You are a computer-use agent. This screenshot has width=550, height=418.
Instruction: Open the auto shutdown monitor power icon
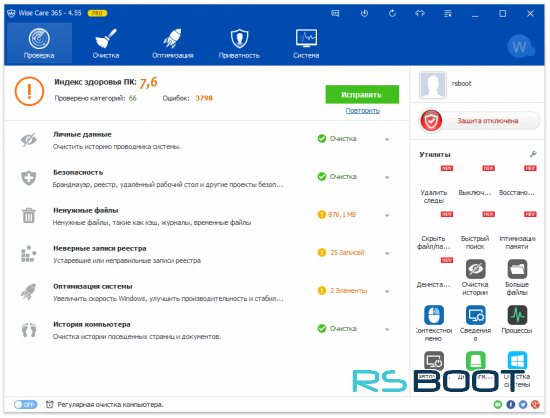[x=434, y=360]
